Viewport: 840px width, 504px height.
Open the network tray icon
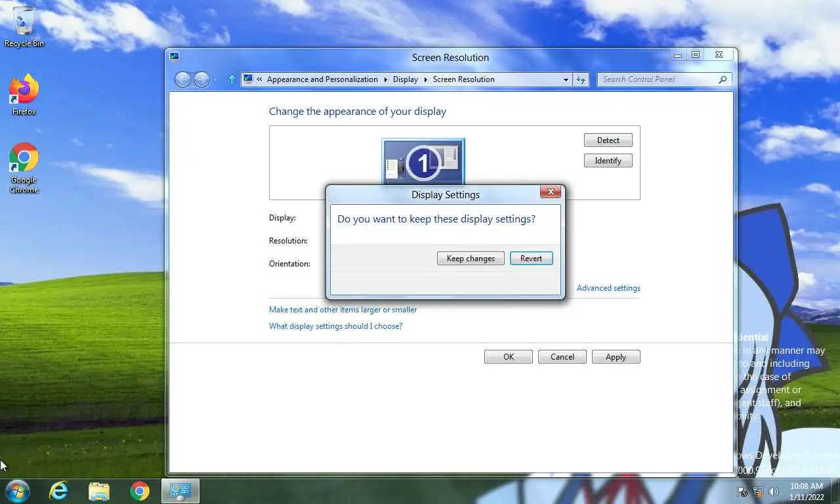[758, 492]
